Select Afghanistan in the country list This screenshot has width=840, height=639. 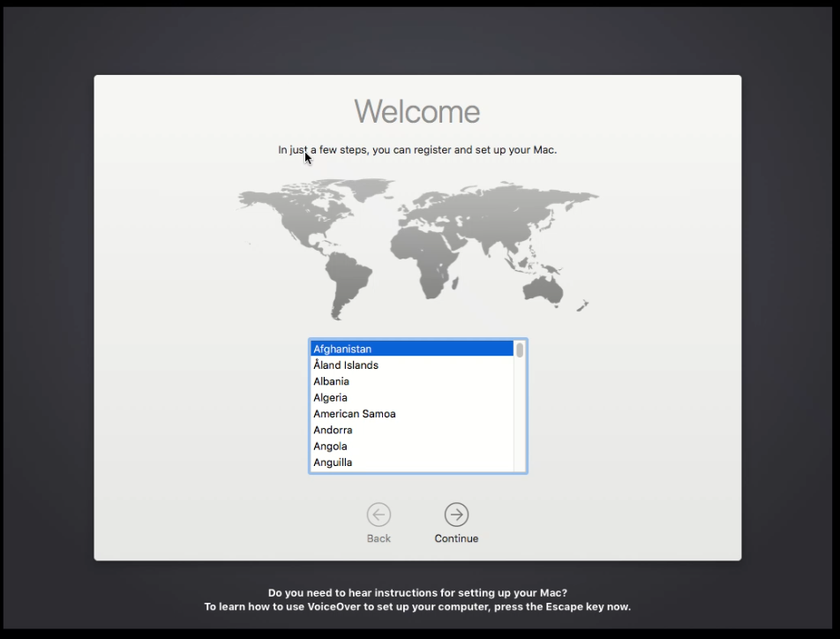[x=411, y=349]
